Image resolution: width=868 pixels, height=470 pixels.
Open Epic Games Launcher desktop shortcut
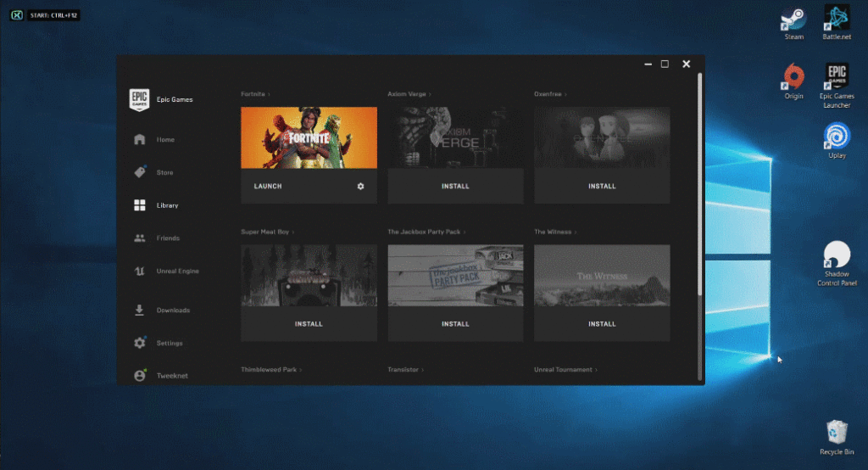pos(837,86)
